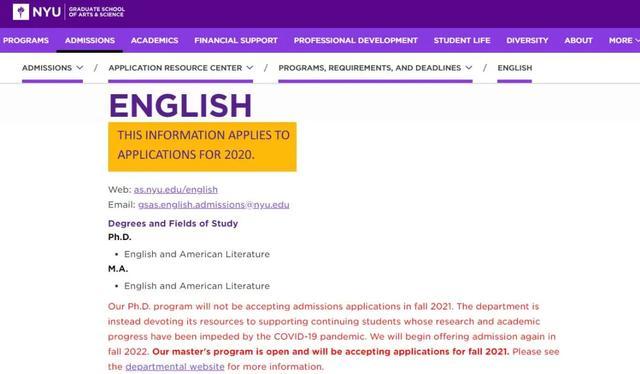Click the Graduate School of Arts & Science text
Screen dimensions: 640x374
pyautogui.click(x=97, y=11)
